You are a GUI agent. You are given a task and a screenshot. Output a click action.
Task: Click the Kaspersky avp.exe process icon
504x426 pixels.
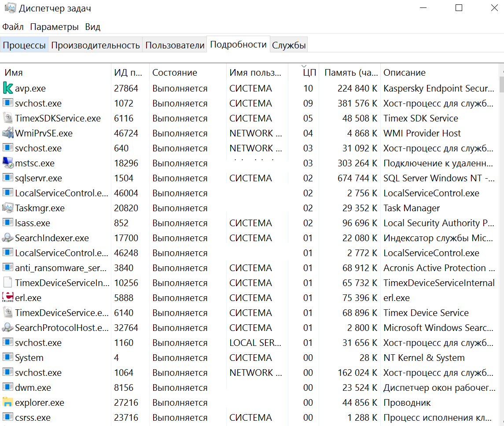[x=8, y=88]
